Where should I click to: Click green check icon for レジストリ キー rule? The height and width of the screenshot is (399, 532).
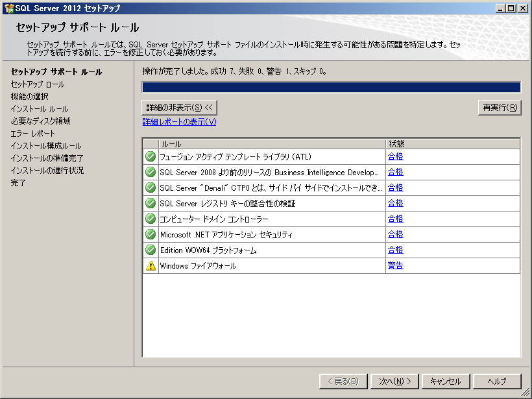pos(151,203)
